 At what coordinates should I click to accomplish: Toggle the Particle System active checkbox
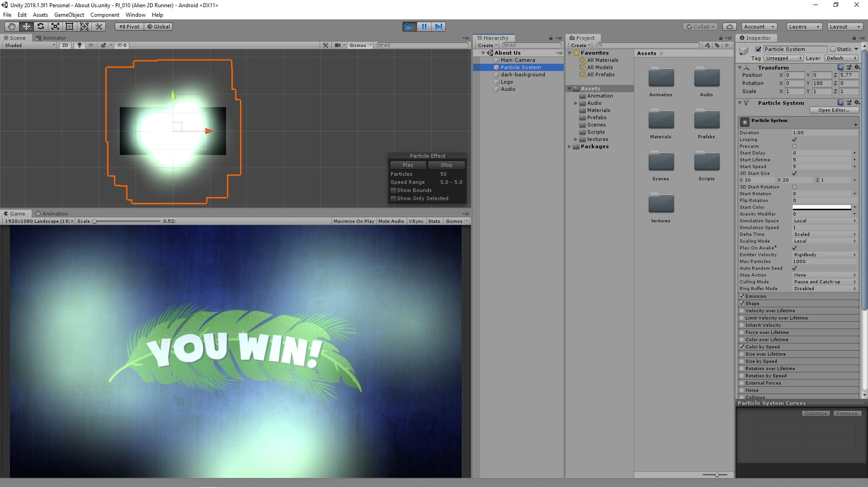click(758, 49)
